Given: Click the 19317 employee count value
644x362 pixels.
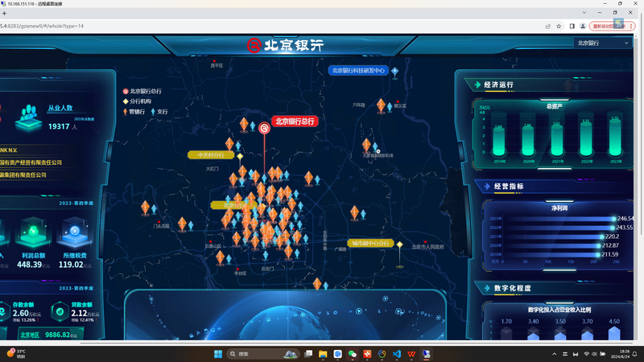Looking at the screenshot, I should [x=59, y=126].
